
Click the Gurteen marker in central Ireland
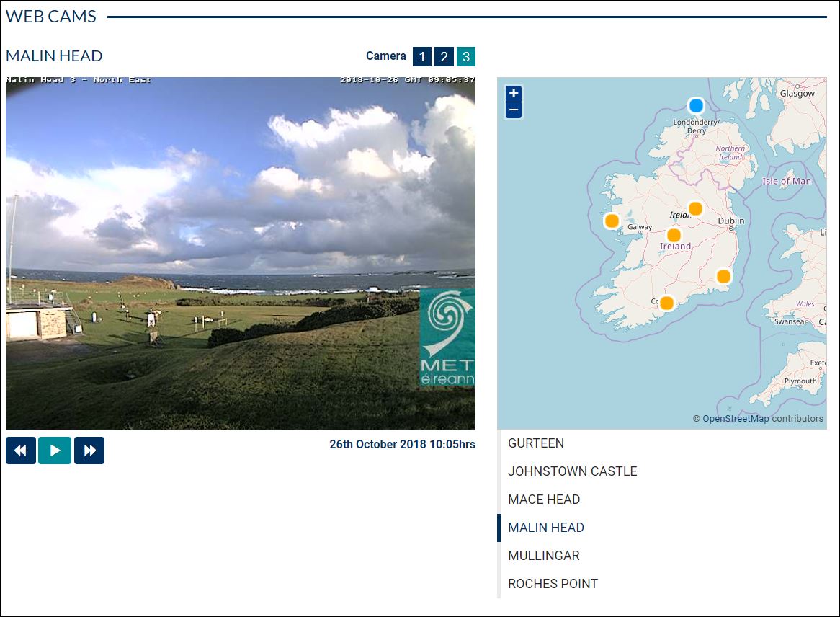(x=674, y=235)
